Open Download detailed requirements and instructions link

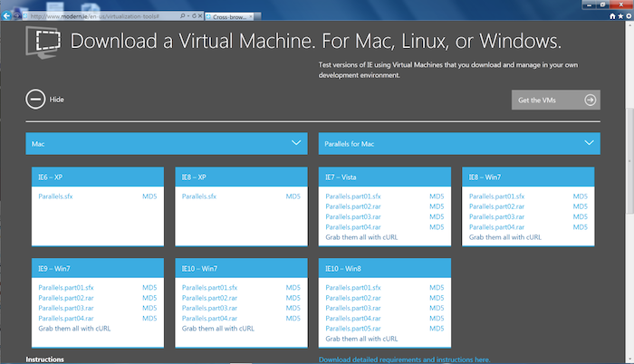[x=404, y=359]
